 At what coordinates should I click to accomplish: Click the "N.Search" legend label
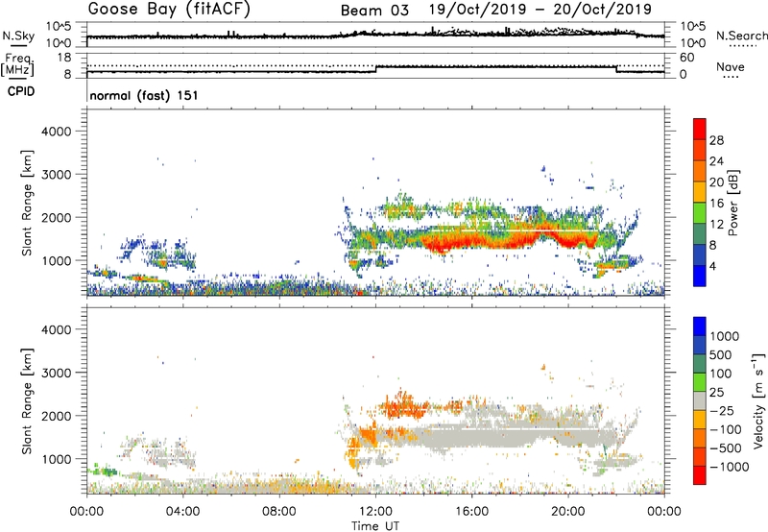(742, 36)
